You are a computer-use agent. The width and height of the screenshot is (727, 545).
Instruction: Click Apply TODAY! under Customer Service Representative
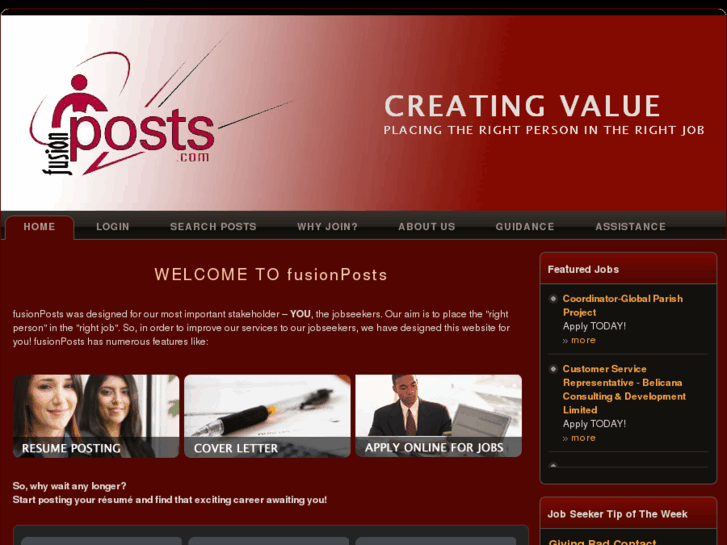coord(594,423)
